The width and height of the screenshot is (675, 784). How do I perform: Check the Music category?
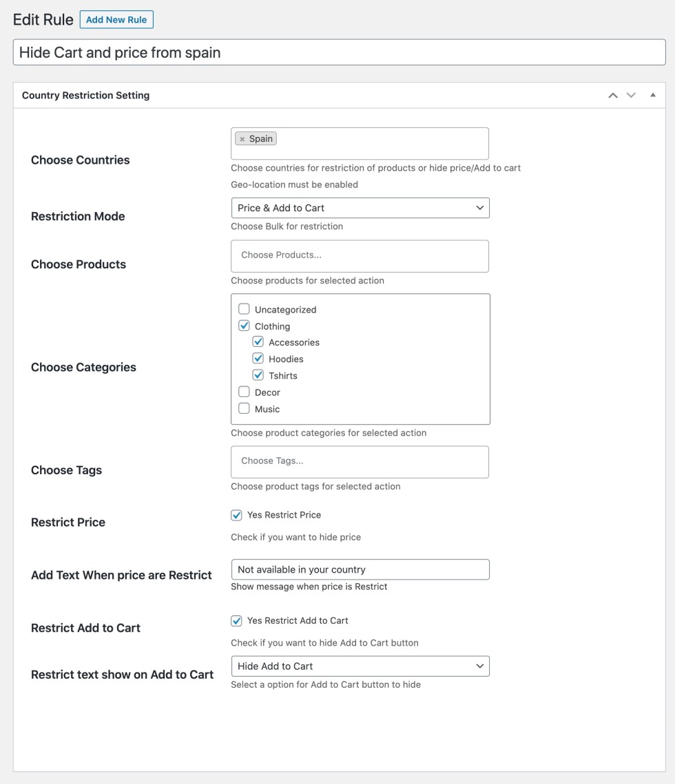click(244, 408)
